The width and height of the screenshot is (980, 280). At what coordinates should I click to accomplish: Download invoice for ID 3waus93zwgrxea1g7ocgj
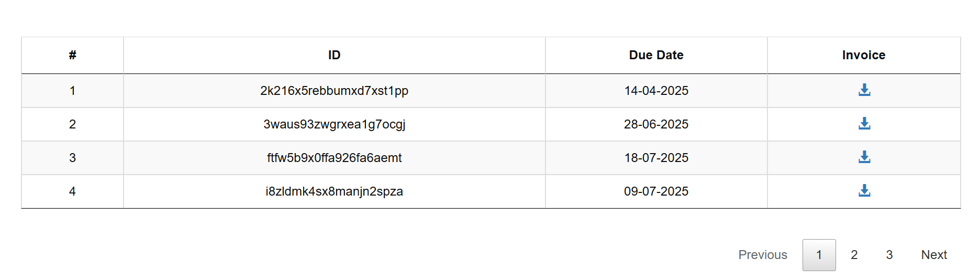(864, 124)
